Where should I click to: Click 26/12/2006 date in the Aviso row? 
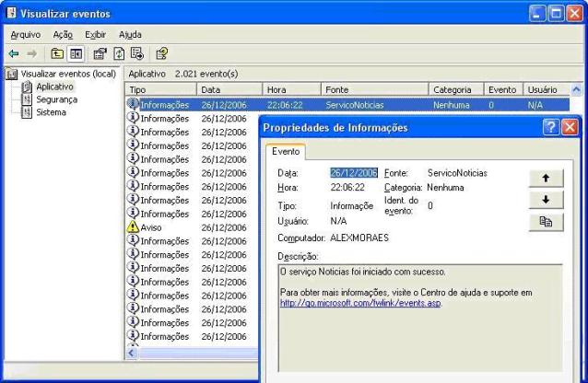coord(224,227)
